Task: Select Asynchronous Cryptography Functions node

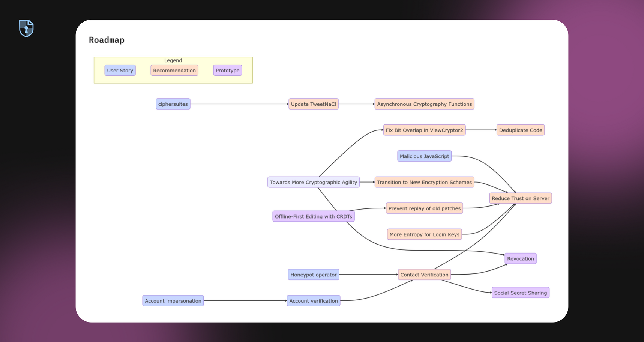Action: point(424,104)
